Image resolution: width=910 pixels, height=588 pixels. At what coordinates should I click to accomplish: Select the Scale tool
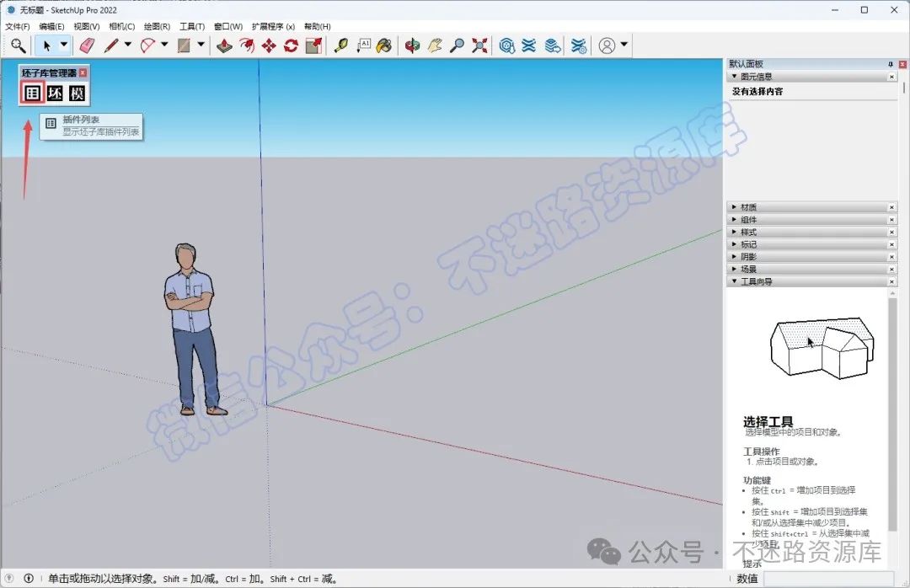[x=313, y=45]
